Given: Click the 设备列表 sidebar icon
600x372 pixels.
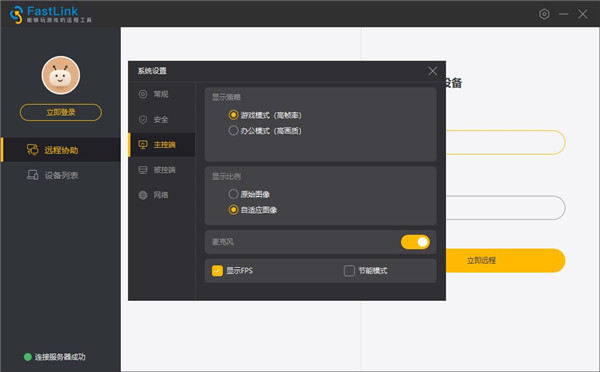Looking at the screenshot, I should click(x=33, y=175).
